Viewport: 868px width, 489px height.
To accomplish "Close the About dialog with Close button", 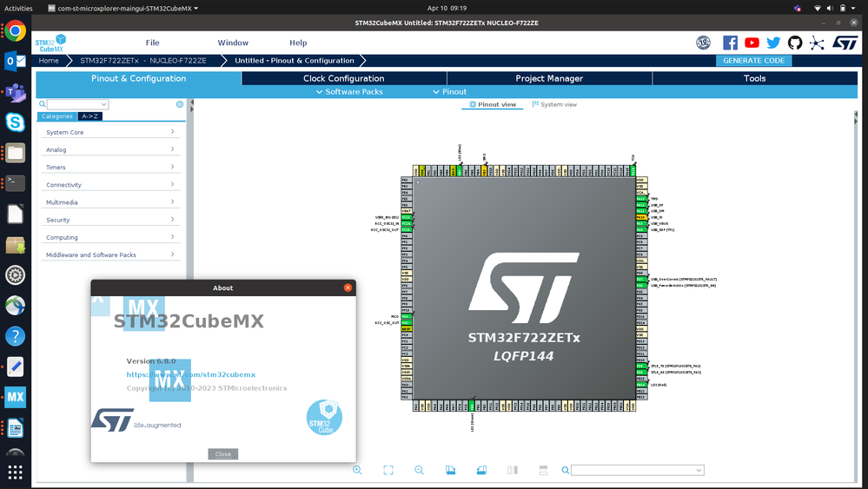I will coord(223,454).
